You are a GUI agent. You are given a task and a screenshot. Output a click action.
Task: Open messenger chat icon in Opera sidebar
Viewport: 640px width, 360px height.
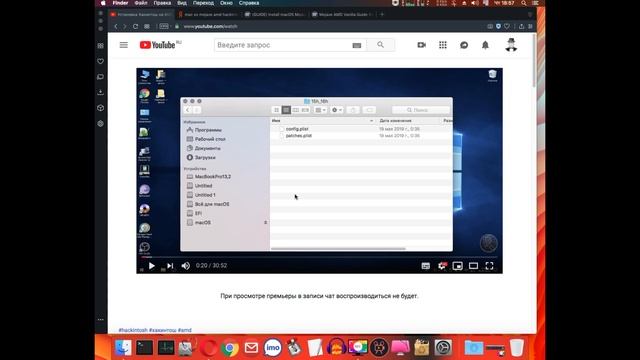pyautogui.click(x=100, y=77)
